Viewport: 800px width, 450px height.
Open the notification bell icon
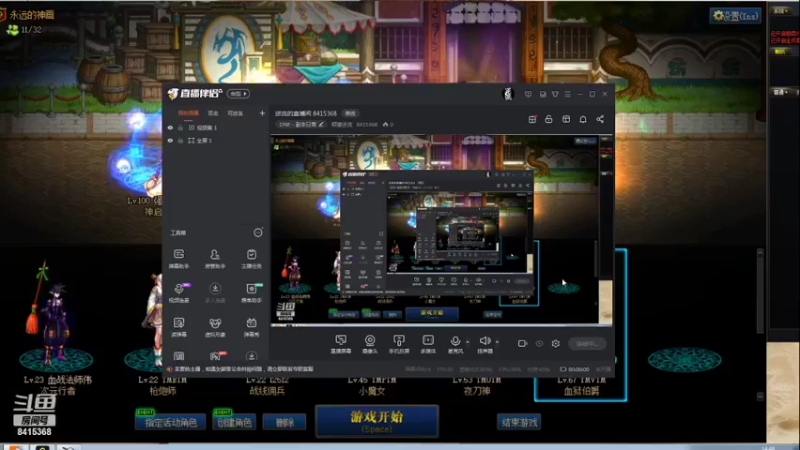pos(583,119)
